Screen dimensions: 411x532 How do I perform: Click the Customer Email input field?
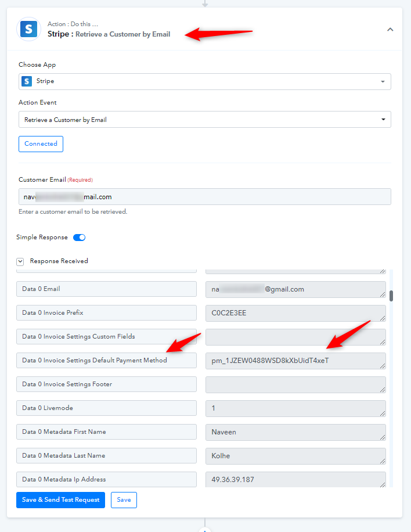click(205, 197)
